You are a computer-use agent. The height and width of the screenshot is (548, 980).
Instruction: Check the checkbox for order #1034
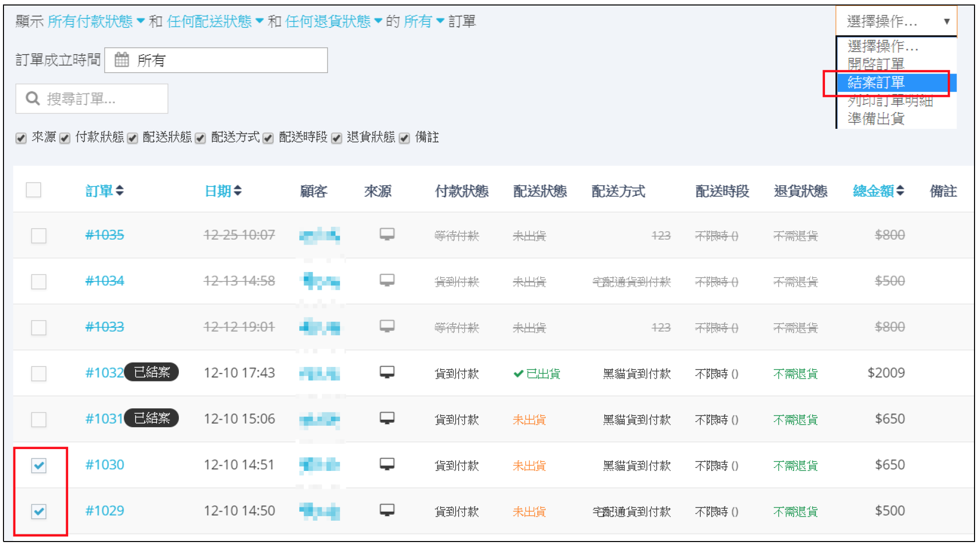pos(39,281)
